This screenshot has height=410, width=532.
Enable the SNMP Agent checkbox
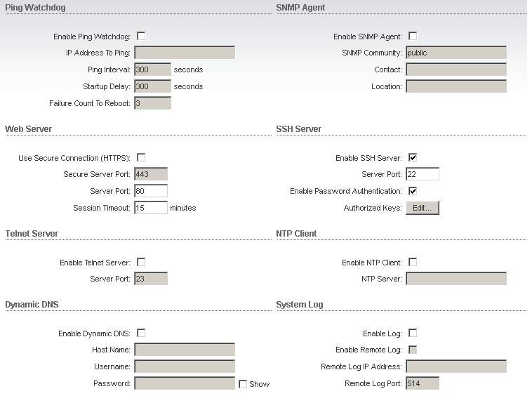(x=413, y=36)
